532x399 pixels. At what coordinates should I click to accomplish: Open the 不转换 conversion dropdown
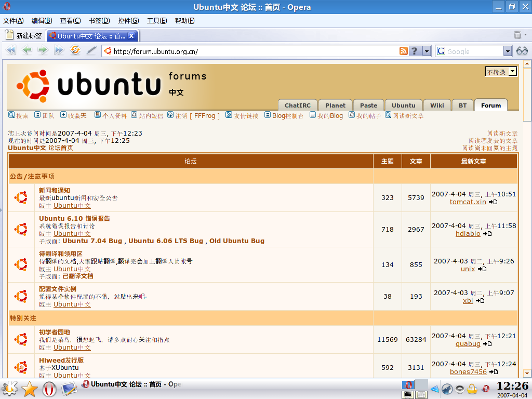(501, 72)
